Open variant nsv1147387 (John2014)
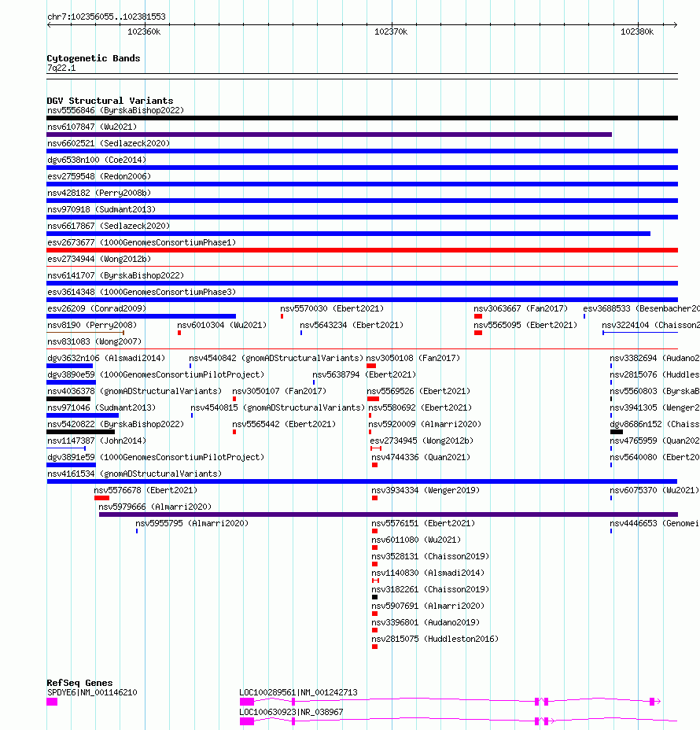Screen dimensions: 700x730 [x=97, y=441]
